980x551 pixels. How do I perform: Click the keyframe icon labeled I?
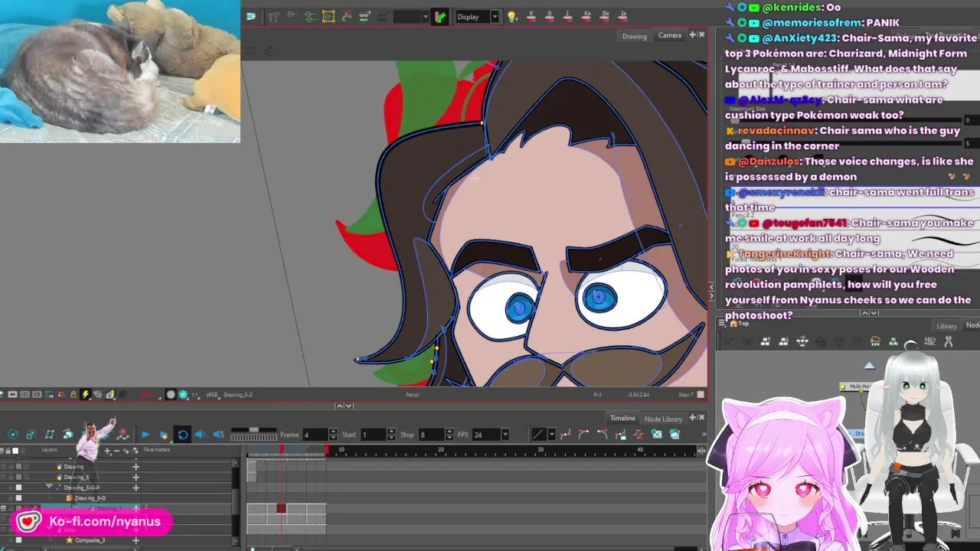567,16
